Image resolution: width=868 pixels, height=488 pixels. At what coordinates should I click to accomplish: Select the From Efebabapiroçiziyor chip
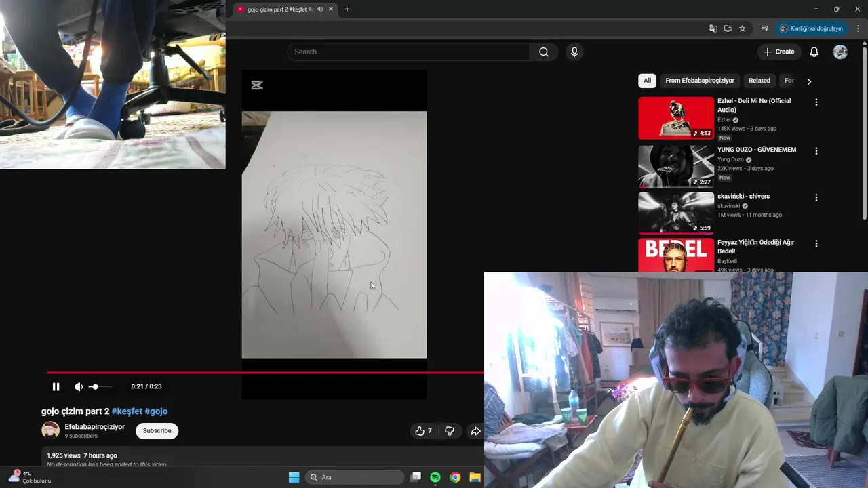click(700, 81)
